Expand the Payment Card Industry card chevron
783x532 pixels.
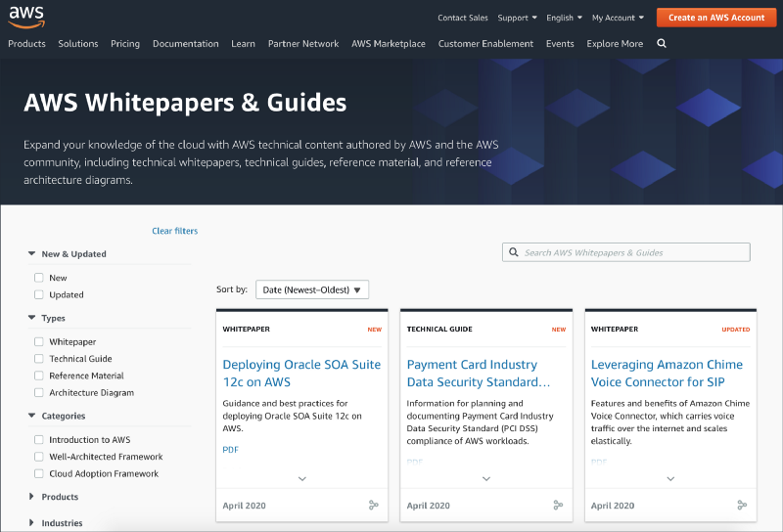click(486, 478)
